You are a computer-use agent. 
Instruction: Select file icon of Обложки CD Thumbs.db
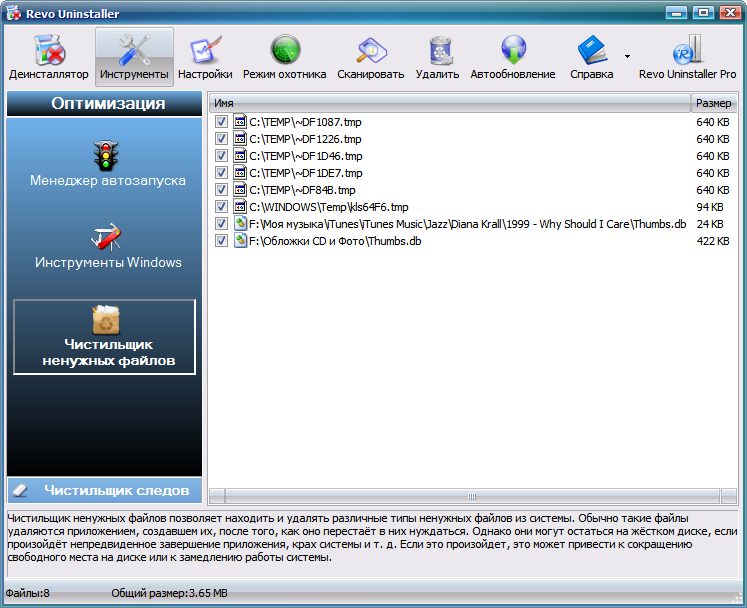coord(240,241)
